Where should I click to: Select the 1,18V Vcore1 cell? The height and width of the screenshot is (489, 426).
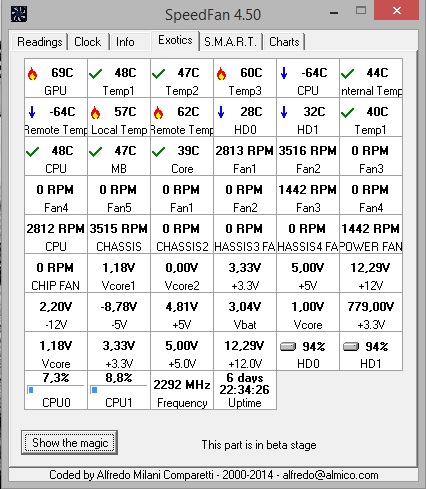pos(119,273)
